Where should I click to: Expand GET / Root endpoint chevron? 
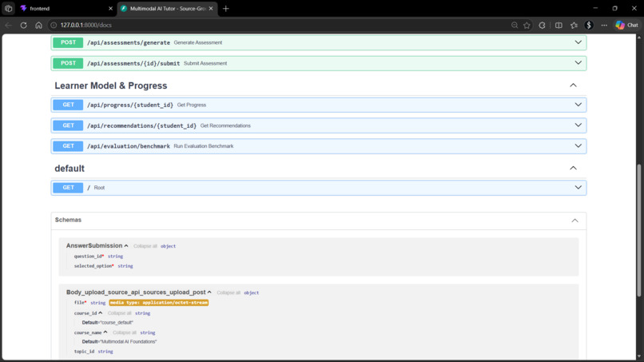[x=578, y=187]
